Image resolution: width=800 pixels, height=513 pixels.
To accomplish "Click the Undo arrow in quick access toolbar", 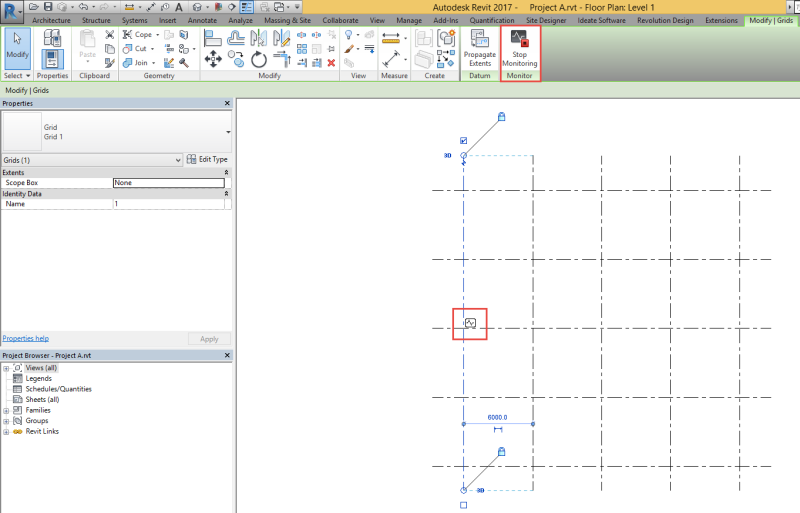I will [x=83, y=7].
